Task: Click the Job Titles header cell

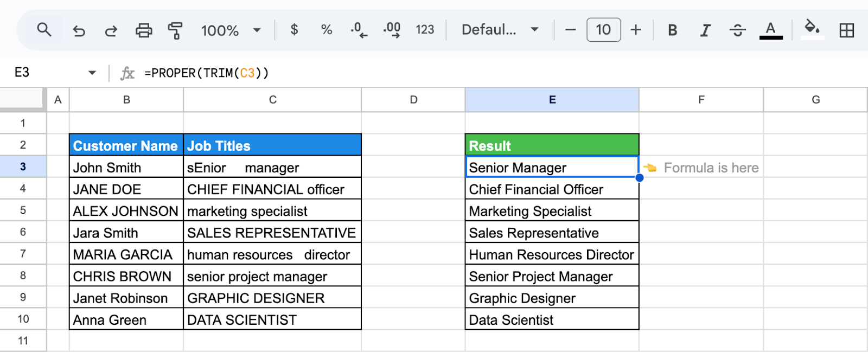Action: [x=272, y=145]
